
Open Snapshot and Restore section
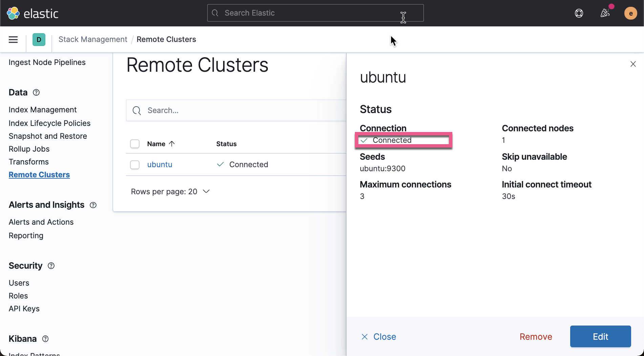(48, 136)
